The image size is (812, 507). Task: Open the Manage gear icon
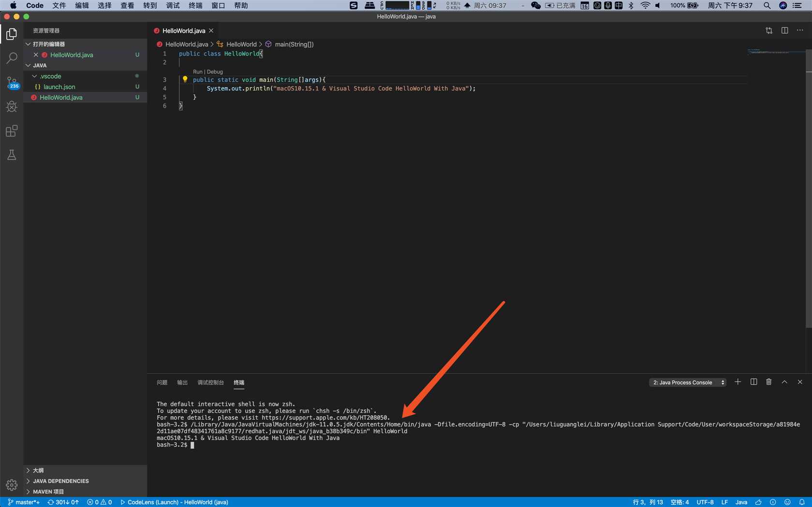tap(12, 485)
